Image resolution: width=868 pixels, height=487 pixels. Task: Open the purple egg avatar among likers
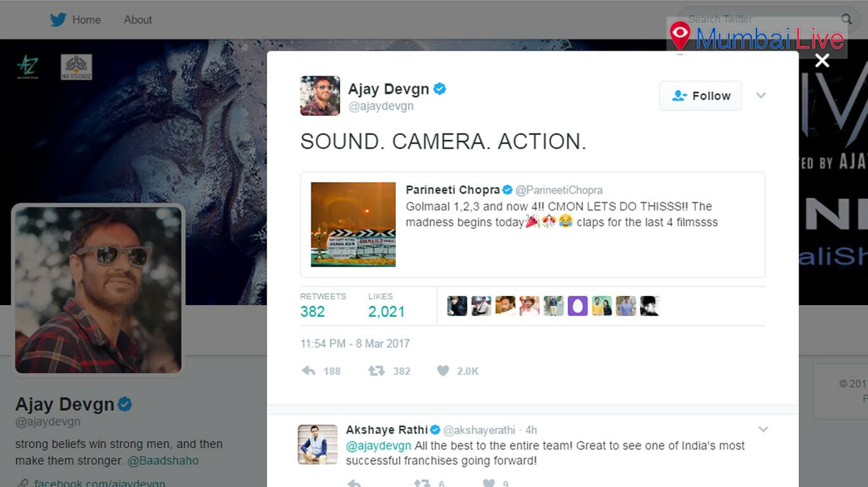point(577,306)
